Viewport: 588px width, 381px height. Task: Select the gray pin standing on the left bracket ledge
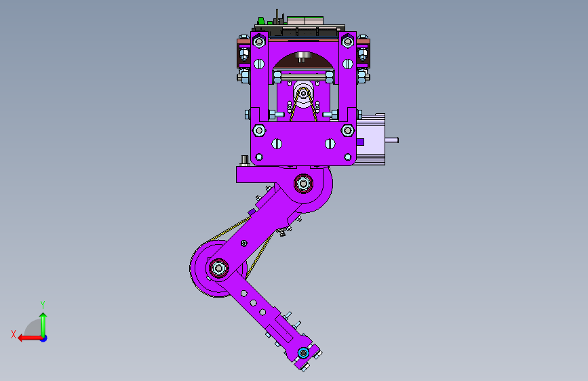[245, 160]
